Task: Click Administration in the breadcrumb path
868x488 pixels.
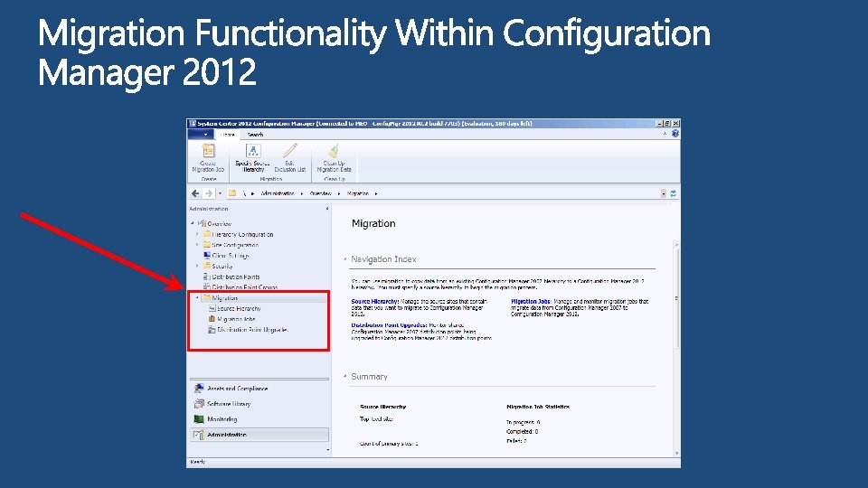Action: [x=278, y=193]
